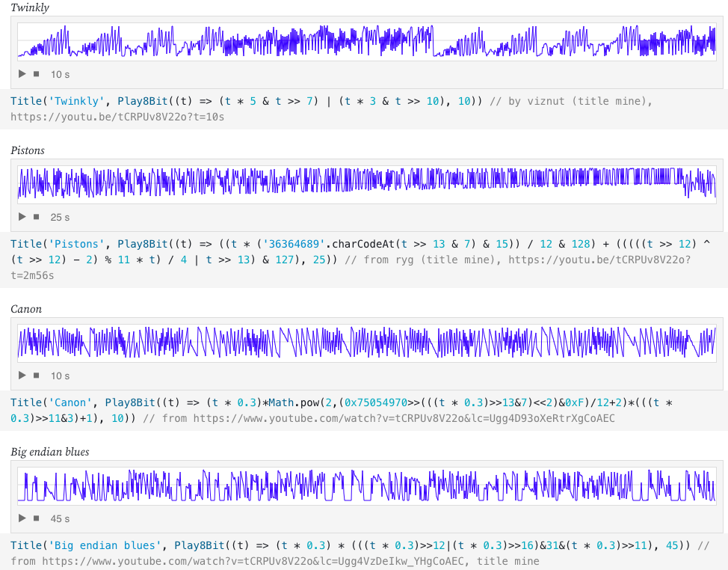Click the Pistons waveform display
This screenshot has height=570, width=728.
(x=367, y=185)
